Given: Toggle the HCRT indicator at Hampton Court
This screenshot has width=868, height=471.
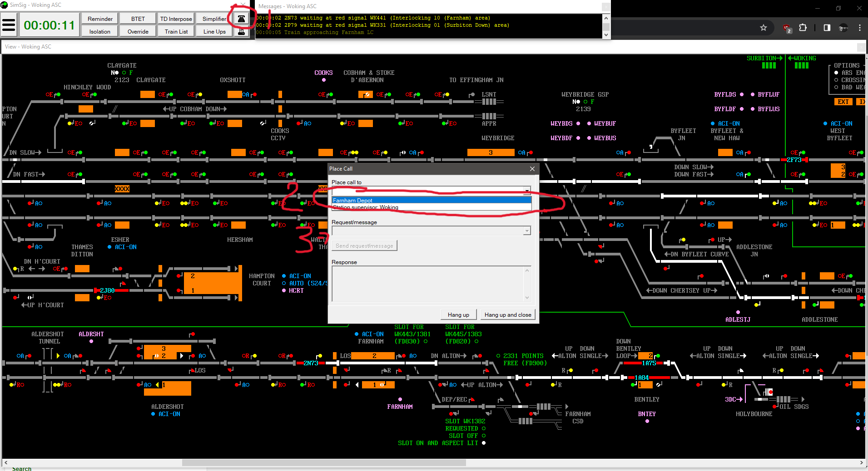Looking at the screenshot, I should [x=284, y=290].
